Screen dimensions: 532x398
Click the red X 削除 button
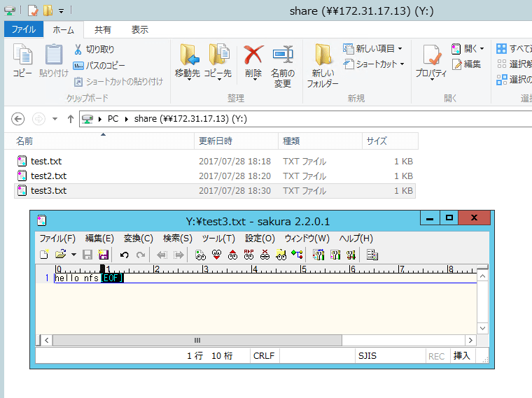(x=253, y=62)
